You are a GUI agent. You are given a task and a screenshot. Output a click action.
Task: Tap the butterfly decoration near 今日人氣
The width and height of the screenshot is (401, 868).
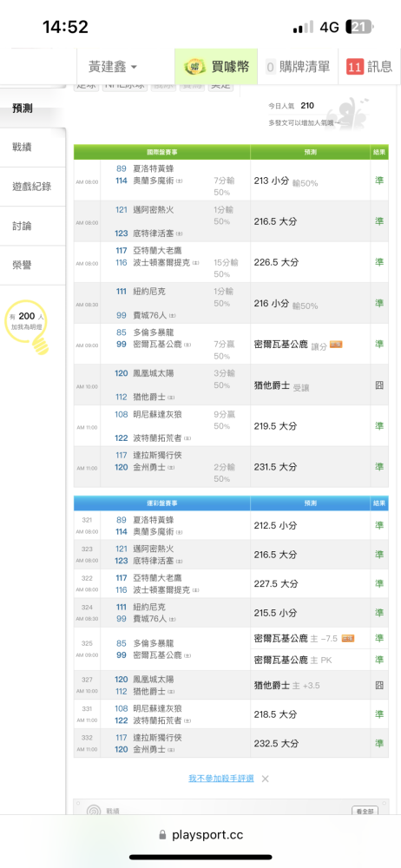pos(352,112)
